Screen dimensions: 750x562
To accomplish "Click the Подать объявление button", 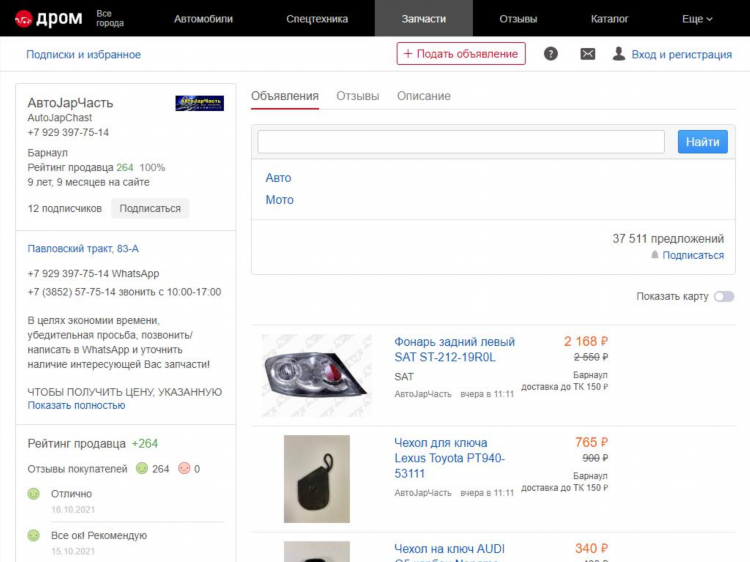I will click(x=461, y=54).
